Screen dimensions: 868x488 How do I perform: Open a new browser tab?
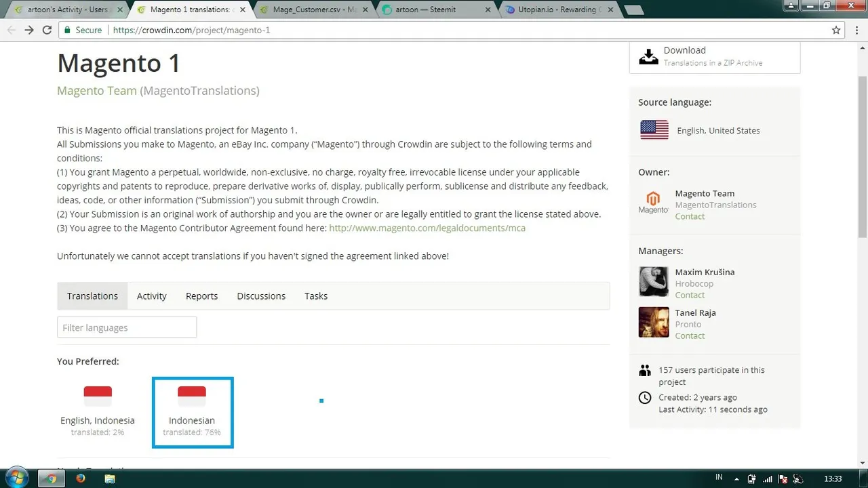pyautogui.click(x=633, y=10)
